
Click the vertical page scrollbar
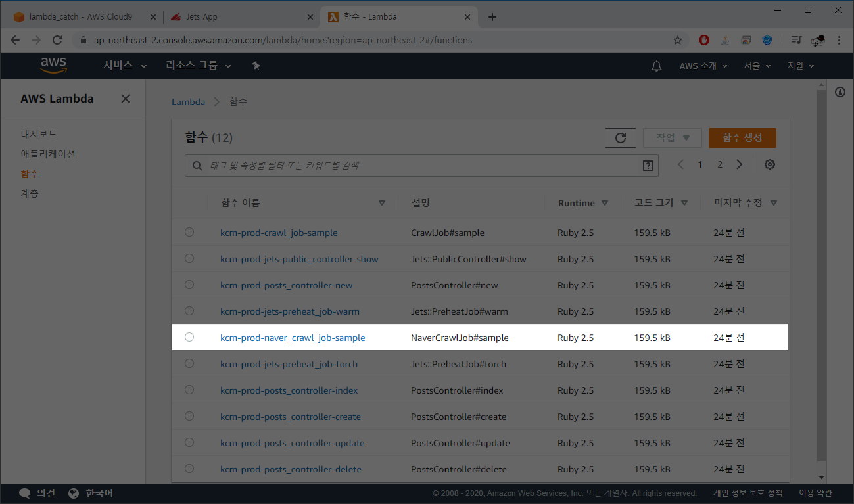(821, 276)
